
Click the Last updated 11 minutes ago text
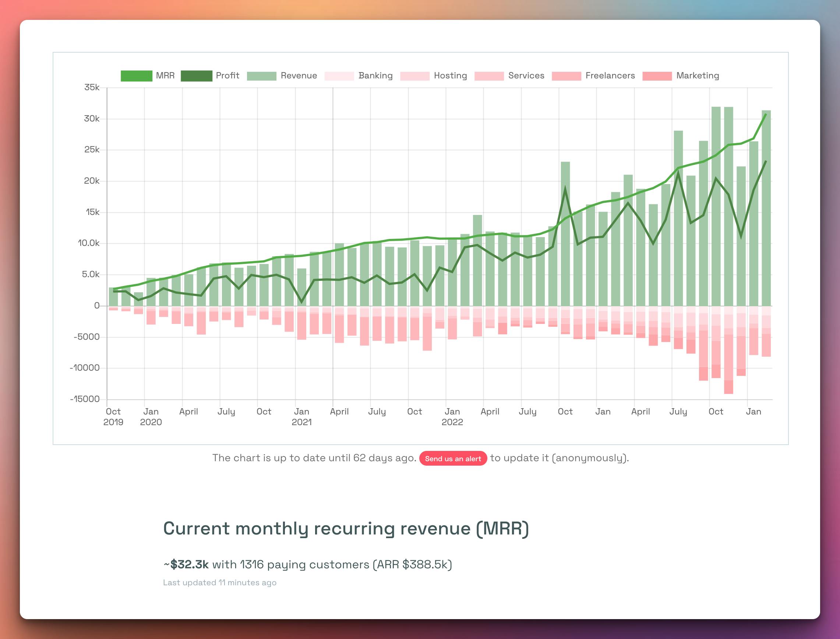click(220, 583)
